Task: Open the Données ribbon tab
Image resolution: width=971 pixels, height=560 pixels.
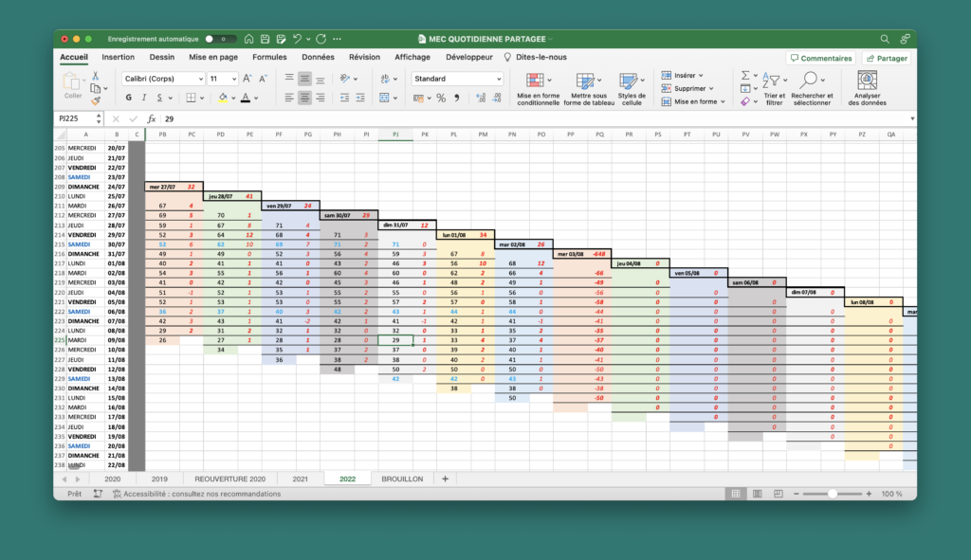Action: coord(318,57)
